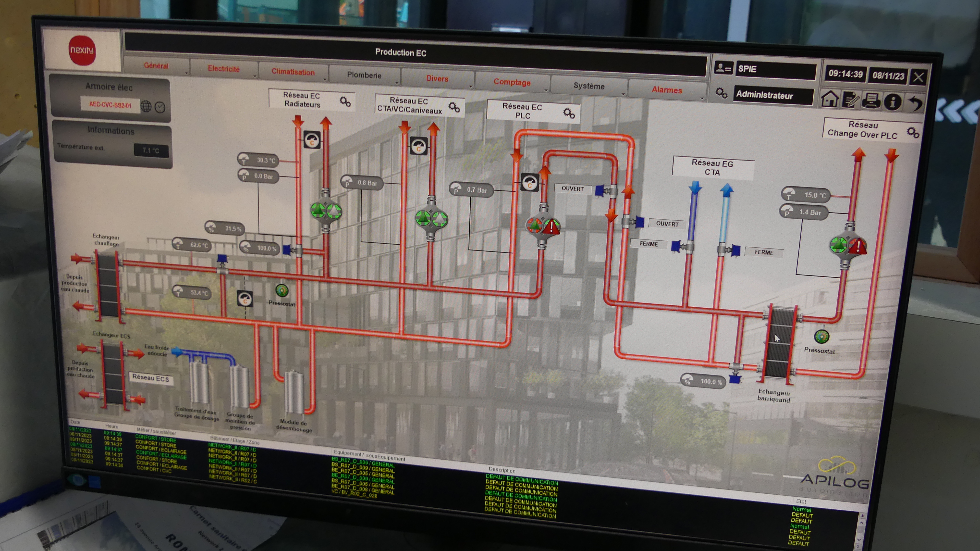Open settings gears for Réseau EC PLC
Screen dimensions: 980x551
[x=569, y=113]
